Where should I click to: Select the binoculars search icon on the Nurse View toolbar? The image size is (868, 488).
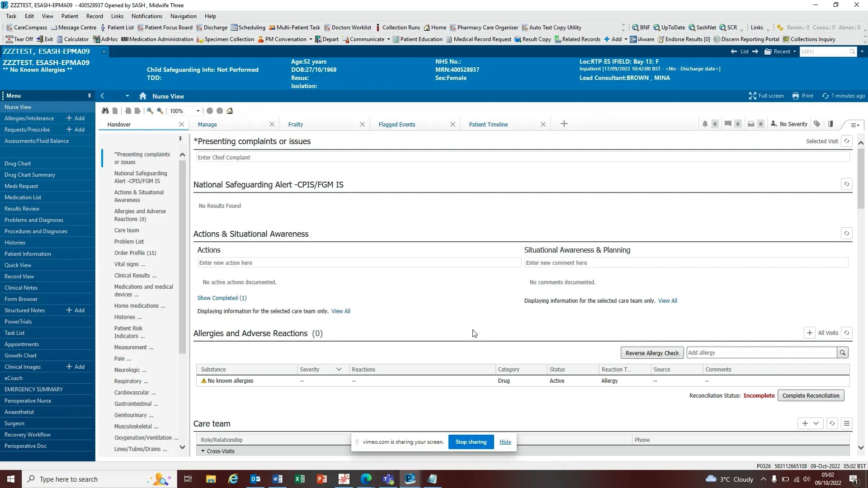click(x=105, y=111)
